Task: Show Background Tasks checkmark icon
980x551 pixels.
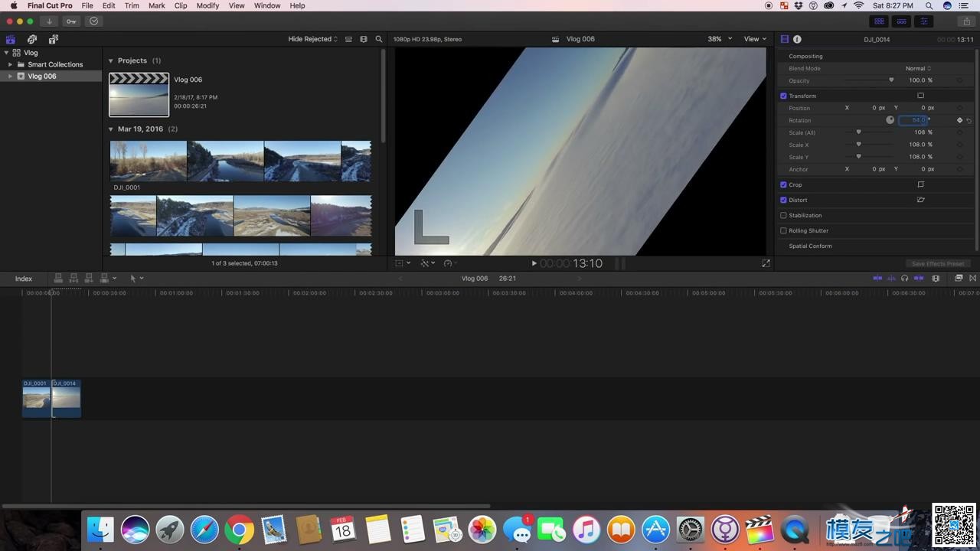Action: tap(94, 21)
